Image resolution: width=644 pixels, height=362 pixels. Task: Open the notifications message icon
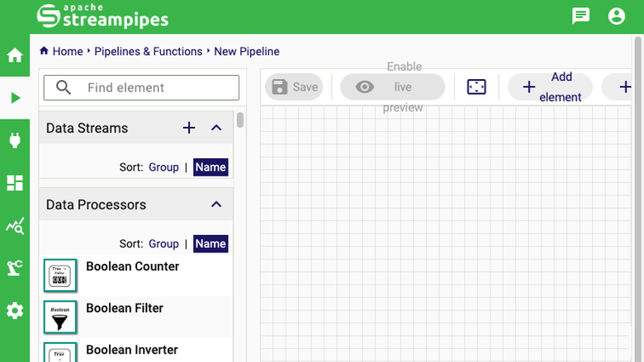click(580, 16)
